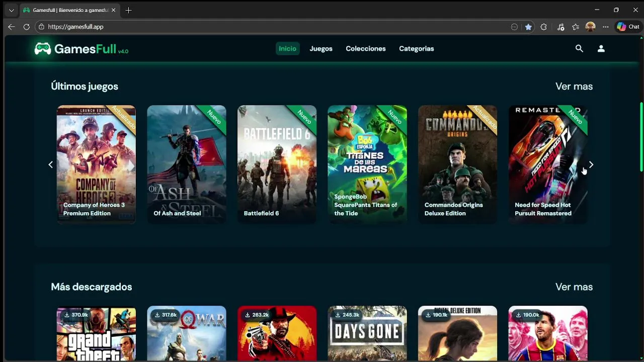The width and height of the screenshot is (644, 362).
Task: Open Grand Theft Auto card with 370.9k downloads
Action: (x=96, y=334)
